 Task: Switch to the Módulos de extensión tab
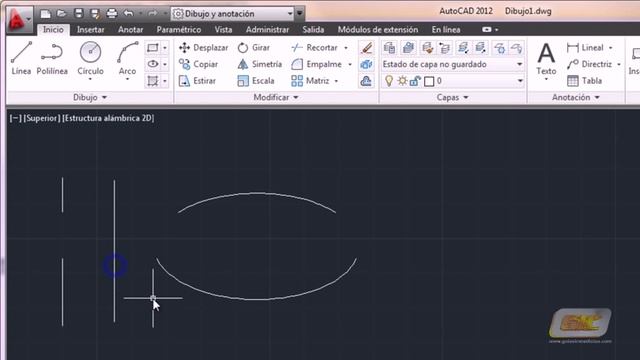tap(378, 30)
